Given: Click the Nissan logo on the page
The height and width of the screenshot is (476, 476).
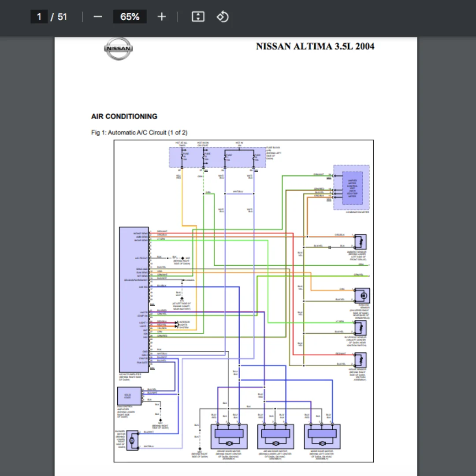Looking at the screenshot, I should point(119,48).
